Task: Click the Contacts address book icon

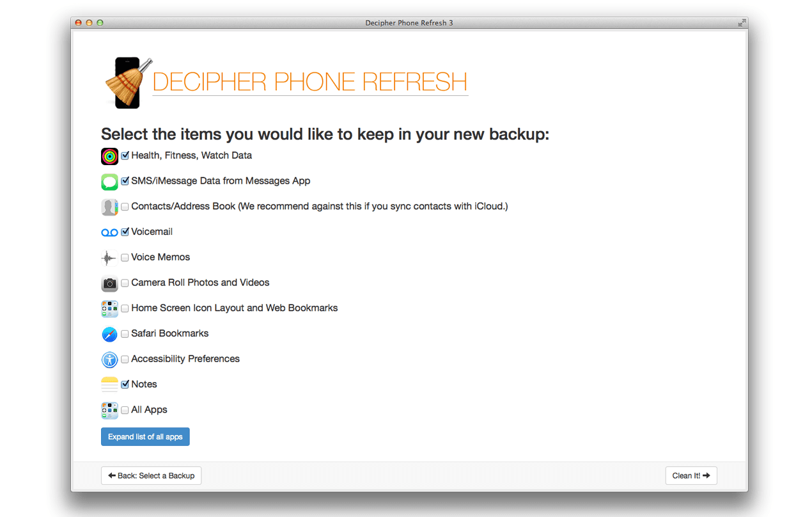Action: (109, 207)
